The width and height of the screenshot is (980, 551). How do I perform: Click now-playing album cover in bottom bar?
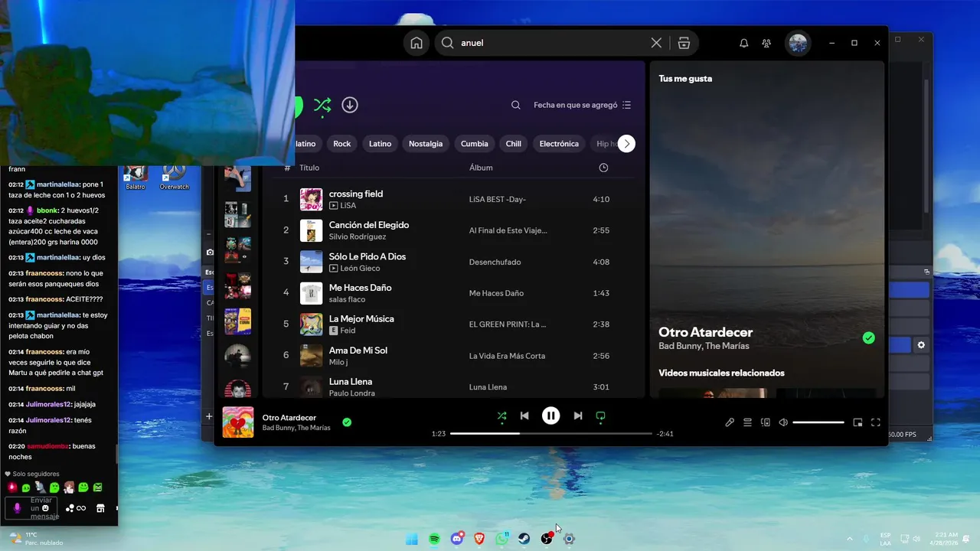coord(238,422)
